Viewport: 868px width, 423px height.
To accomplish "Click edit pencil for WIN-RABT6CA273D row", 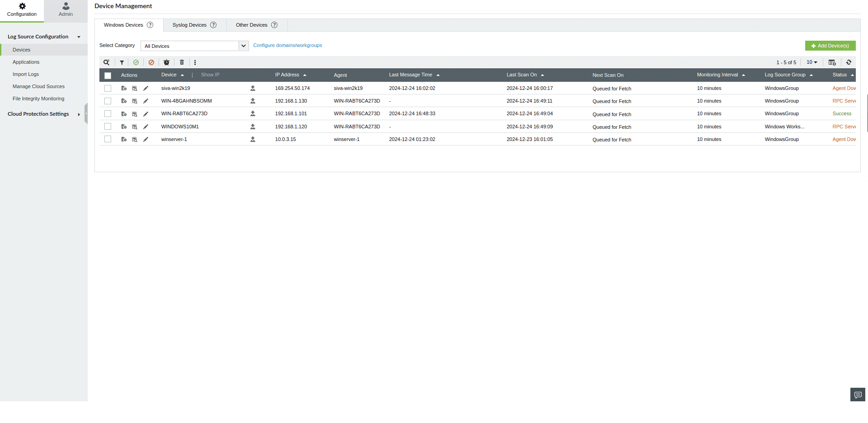I will [145, 114].
